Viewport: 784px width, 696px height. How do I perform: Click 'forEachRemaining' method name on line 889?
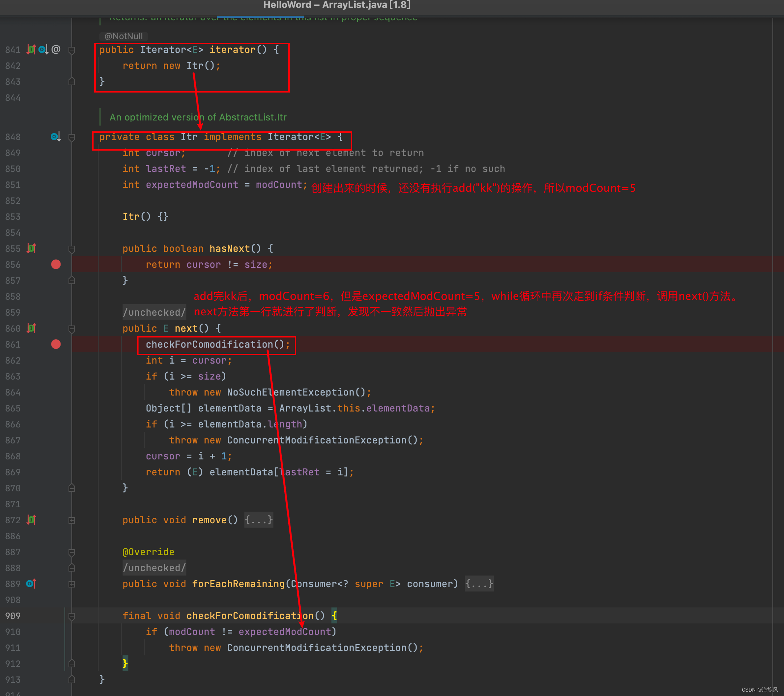(x=238, y=584)
